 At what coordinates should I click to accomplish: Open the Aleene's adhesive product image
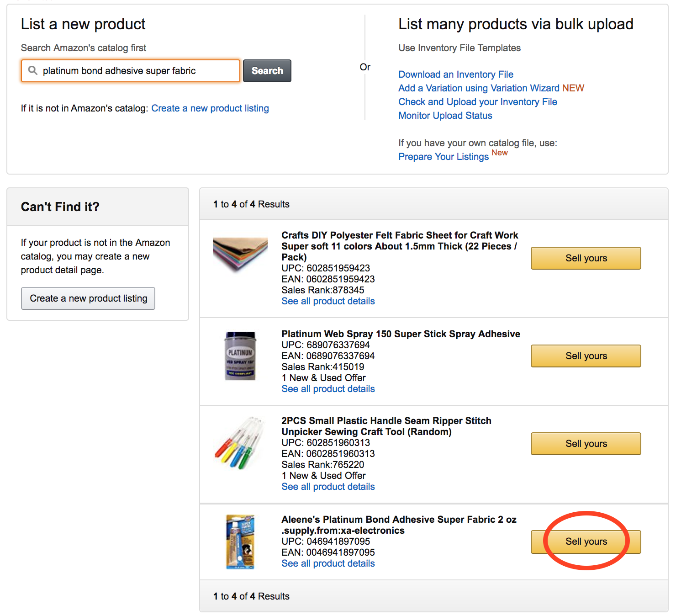point(240,542)
